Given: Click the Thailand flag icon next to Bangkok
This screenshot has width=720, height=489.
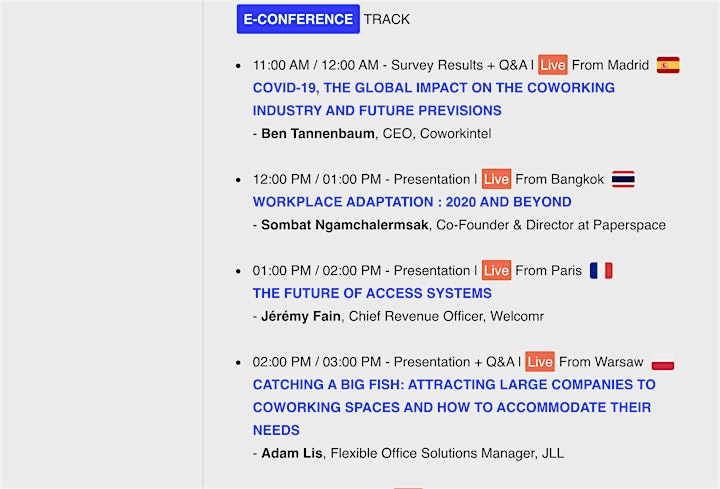Looking at the screenshot, I should point(623,179).
